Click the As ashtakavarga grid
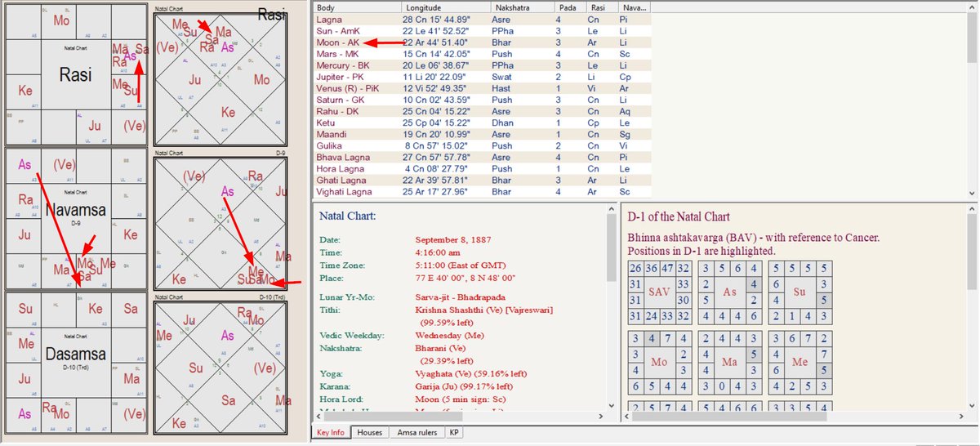The width and height of the screenshot is (980, 446). 730,291
